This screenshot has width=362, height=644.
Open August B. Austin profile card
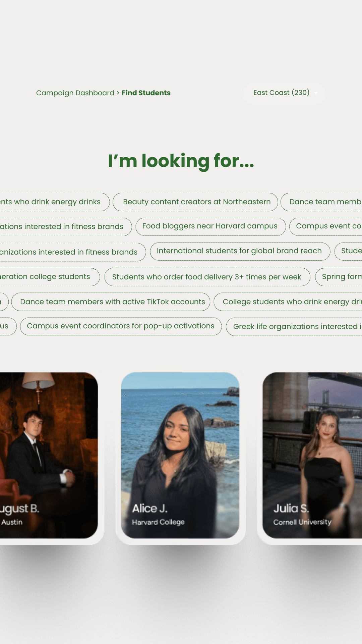pyautogui.click(x=49, y=455)
